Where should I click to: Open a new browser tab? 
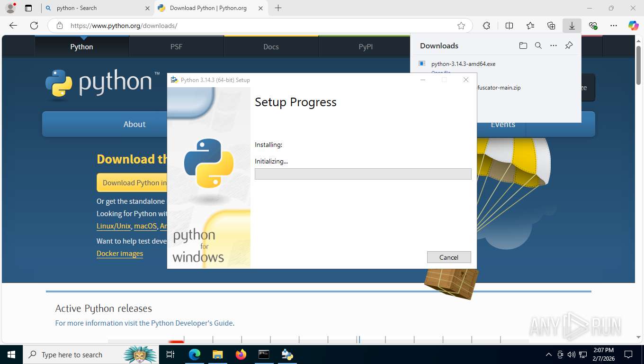[x=278, y=8]
